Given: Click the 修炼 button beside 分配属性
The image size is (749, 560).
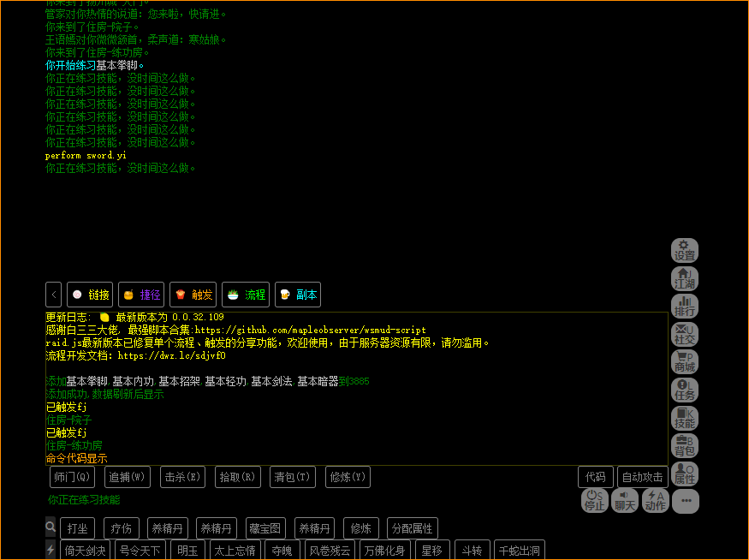Looking at the screenshot, I should click(360, 528).
